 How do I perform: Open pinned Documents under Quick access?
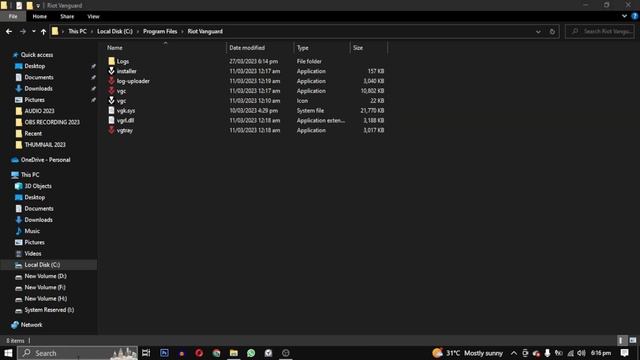(x=39, y=77)
